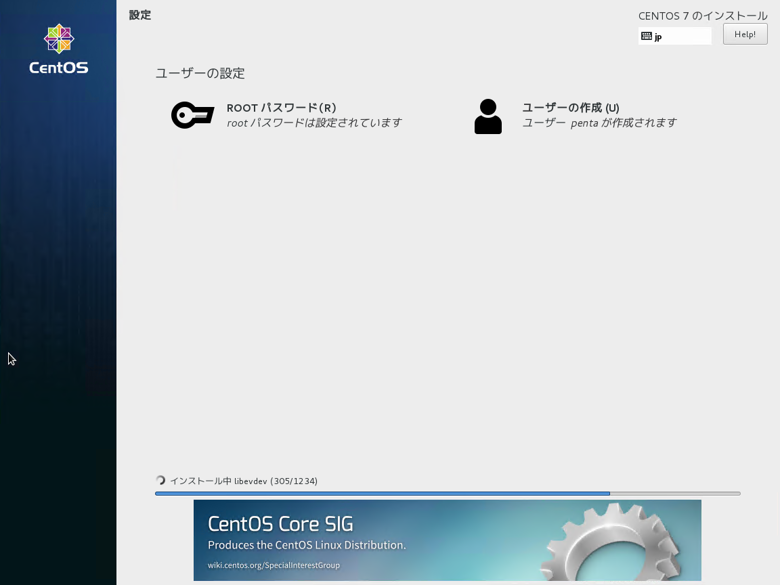
Task: Click the keyboard layout icon
Action: (x=646, y=36)
